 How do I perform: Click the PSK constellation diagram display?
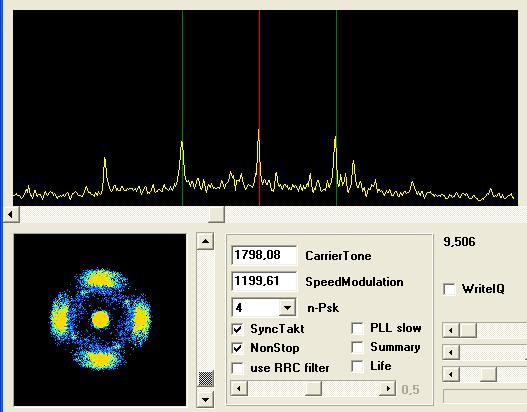100,320
